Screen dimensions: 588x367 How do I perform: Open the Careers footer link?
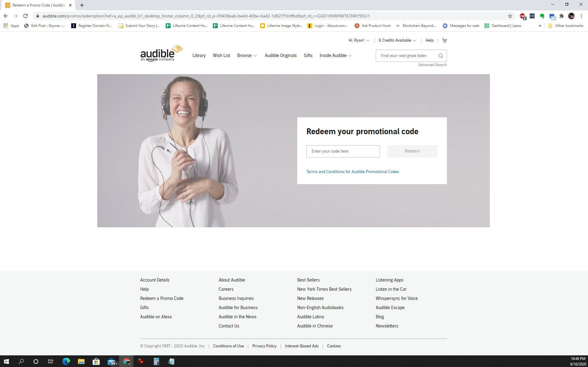(226, 289)
